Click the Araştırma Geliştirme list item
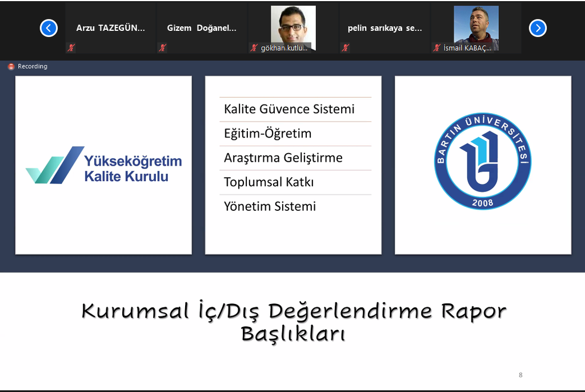Viewport: 585px width, 392px height. point(283,158)
